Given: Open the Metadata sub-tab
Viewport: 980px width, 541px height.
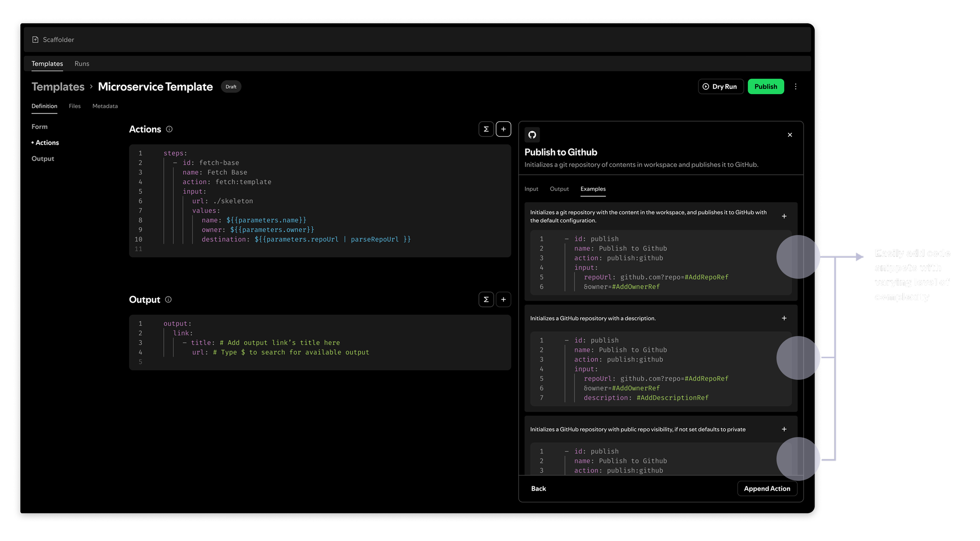Looking at the screenshot, I should coord(105,106).
